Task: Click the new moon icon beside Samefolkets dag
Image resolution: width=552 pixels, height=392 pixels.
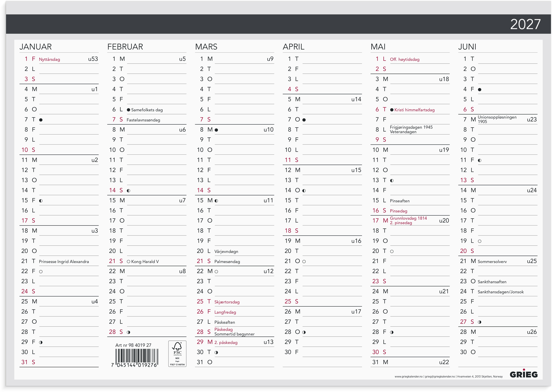Action: click(x=128, y=110)
